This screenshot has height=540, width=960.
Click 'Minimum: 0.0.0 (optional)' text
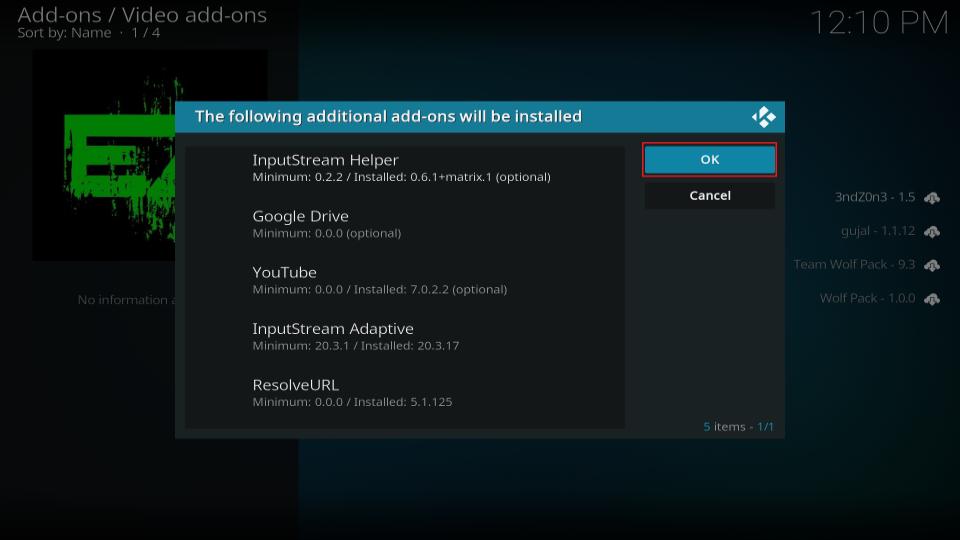[327, 233]
